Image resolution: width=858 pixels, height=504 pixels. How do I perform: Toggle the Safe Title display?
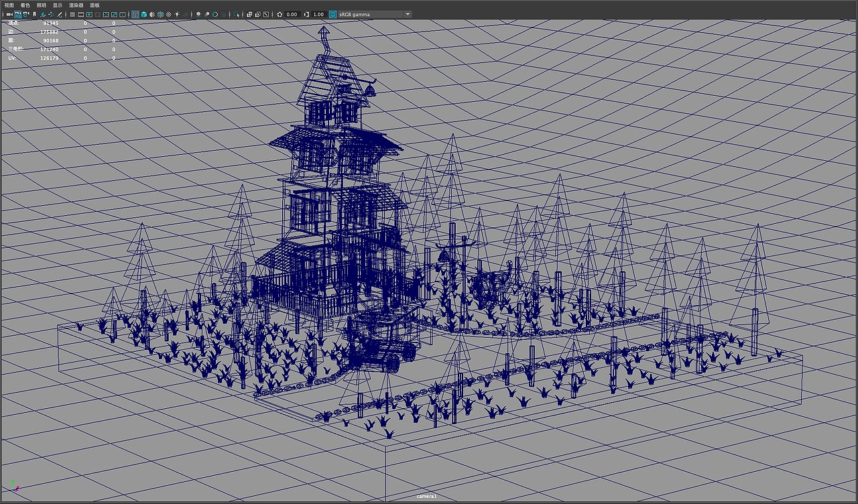tap(122, 14)
